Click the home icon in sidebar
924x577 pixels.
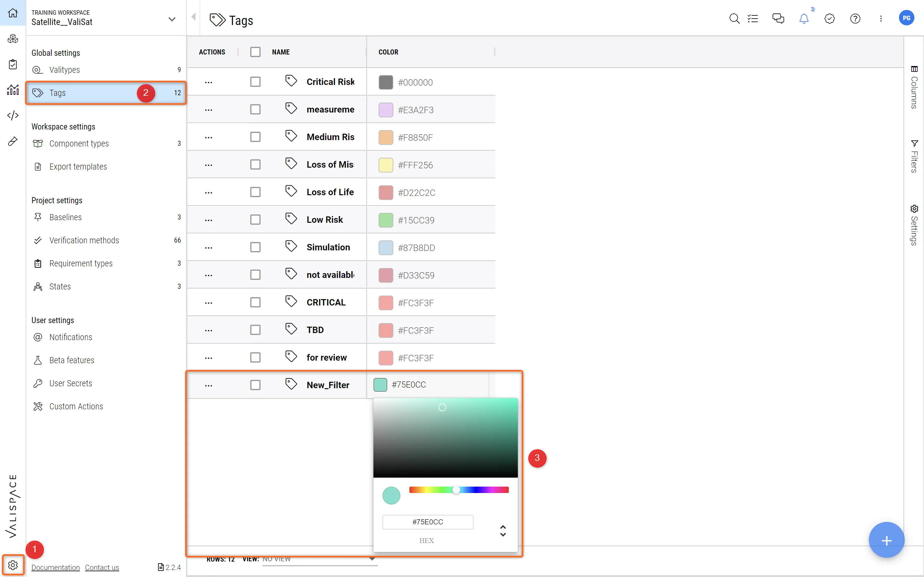[13, 13]
